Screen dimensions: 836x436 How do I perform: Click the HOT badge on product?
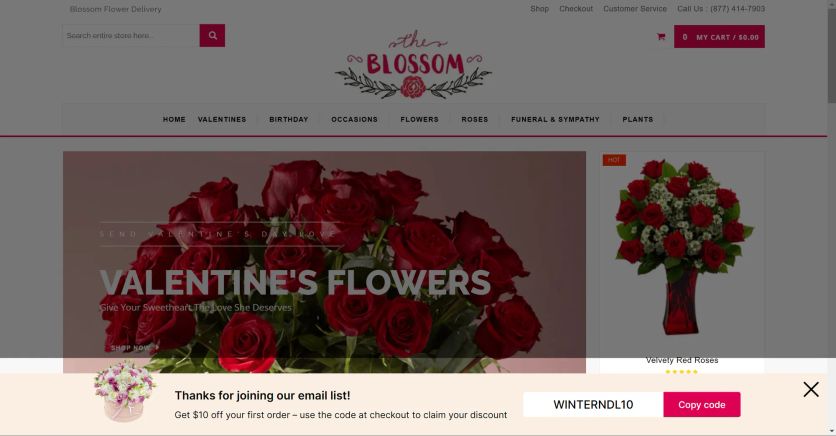(614, 160)
